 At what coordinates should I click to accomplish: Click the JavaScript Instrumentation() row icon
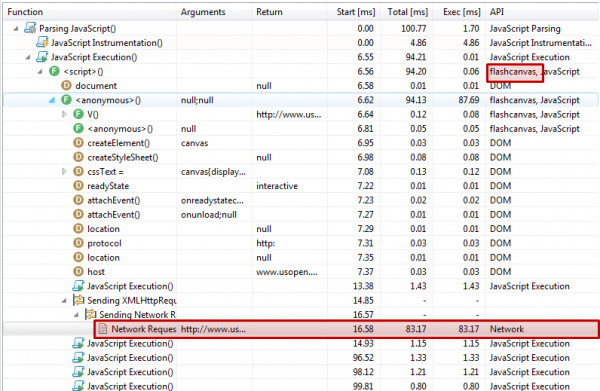click(x=42, y=42)
